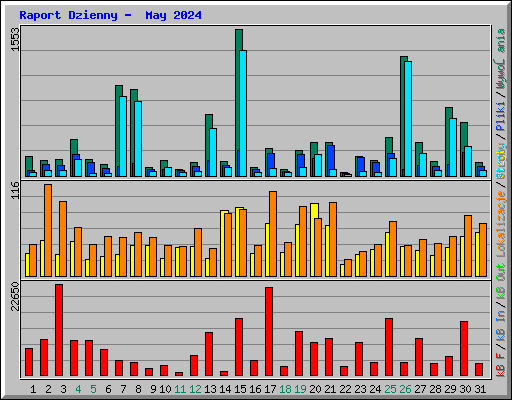Image resolution: width=512 pixels, height=400 pixels.
Task: Click the green weekend label 11
Action: pos(180,389)
